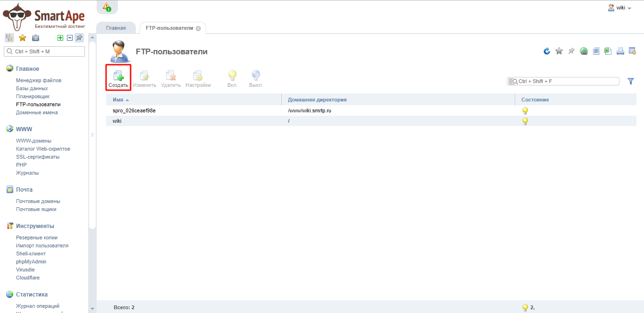The height and width of the screenshot is (313, 644).
Task: Add page to favorites with gray star
Action: (x=559, y=51)
